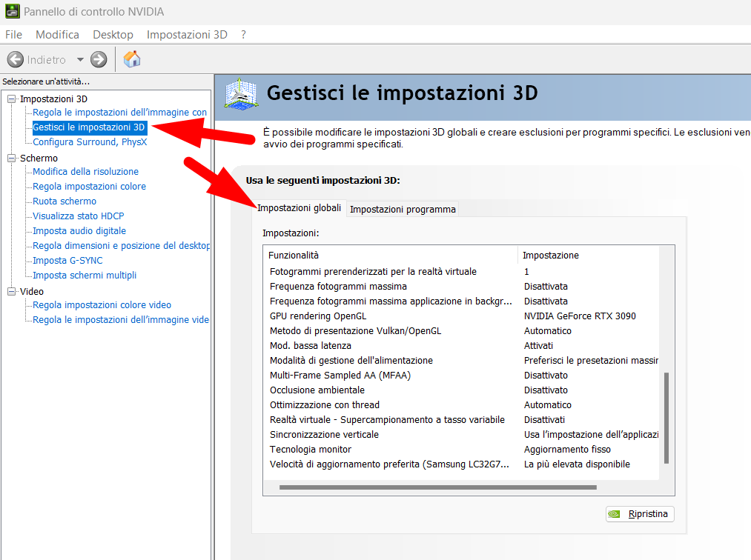
Task: Select Frequenza fotogrammi massima row
Action: click(461, 286)
